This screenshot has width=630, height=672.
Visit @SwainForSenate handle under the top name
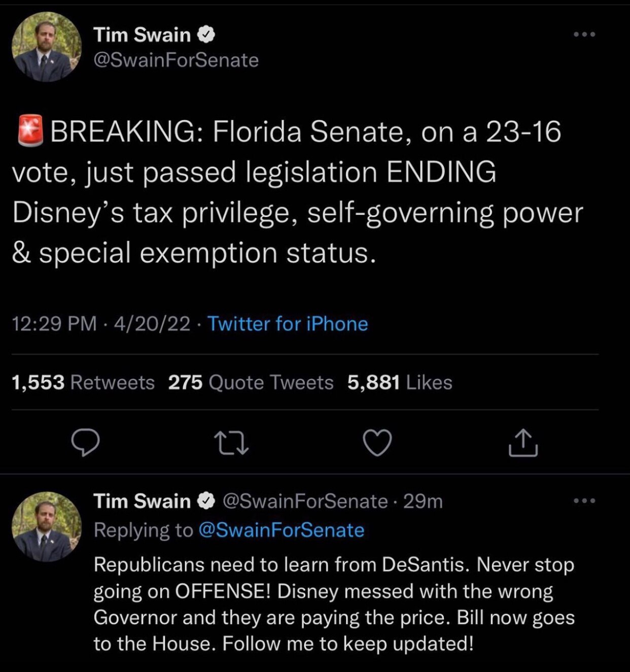click(x=176, y=60)
